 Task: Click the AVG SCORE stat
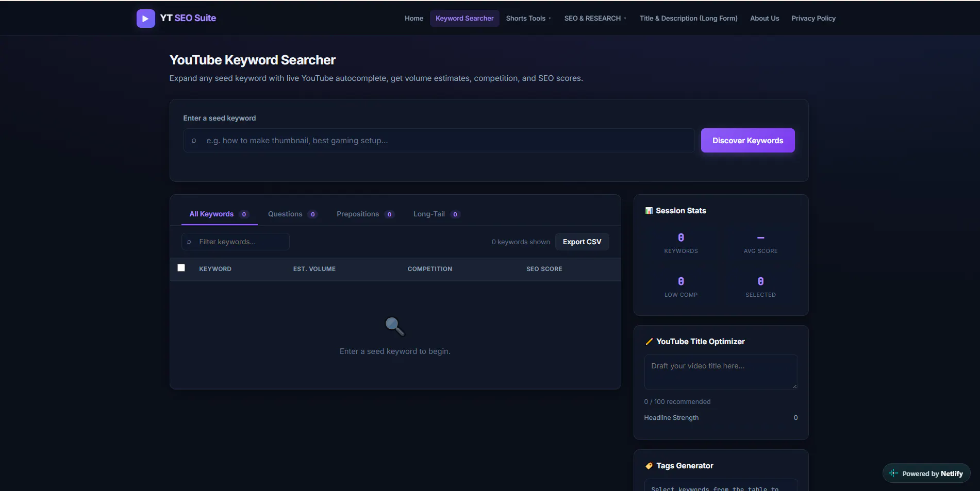pos(760,243)
